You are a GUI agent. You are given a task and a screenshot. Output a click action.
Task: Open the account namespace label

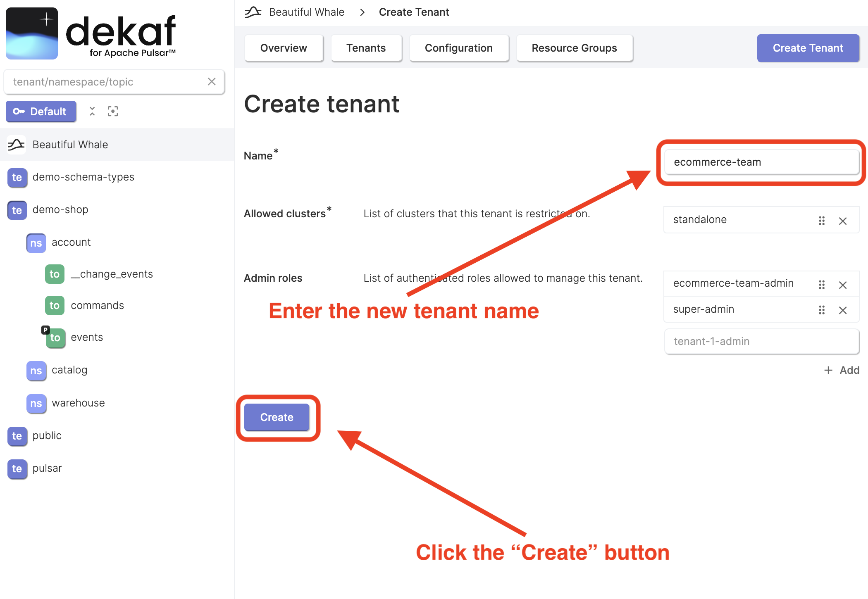tap(71, 242)
